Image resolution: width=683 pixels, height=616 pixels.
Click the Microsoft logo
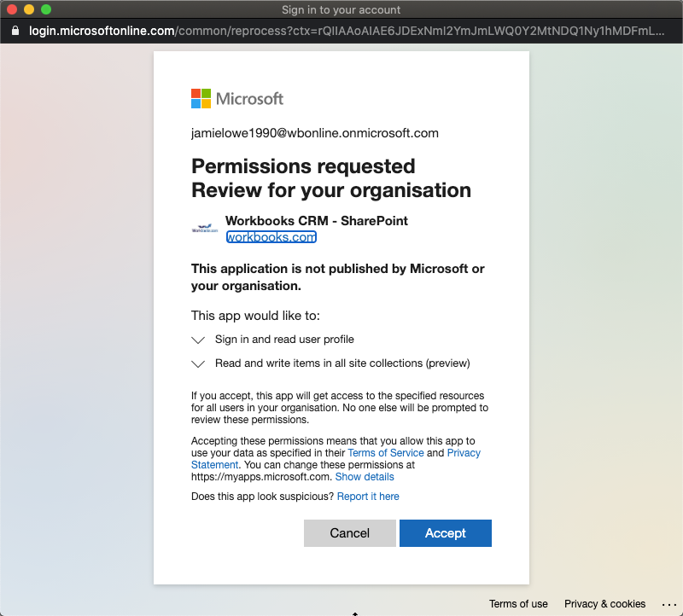236,98
